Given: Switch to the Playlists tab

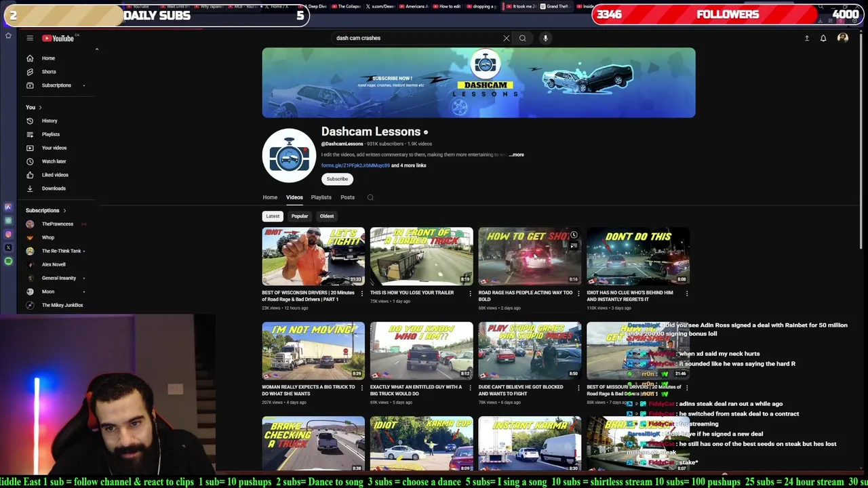Looking at the screenshot, I should click(x=321, y=197).
